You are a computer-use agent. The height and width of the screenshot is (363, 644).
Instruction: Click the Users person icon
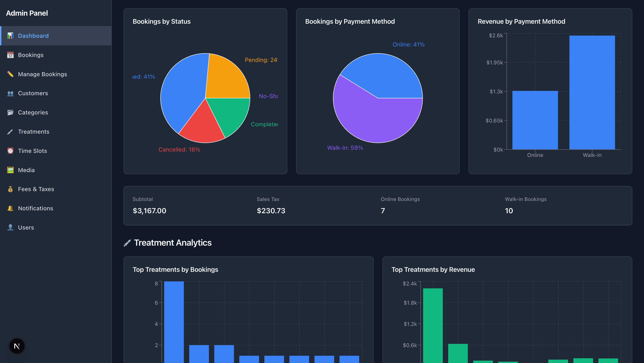[10, 227]
